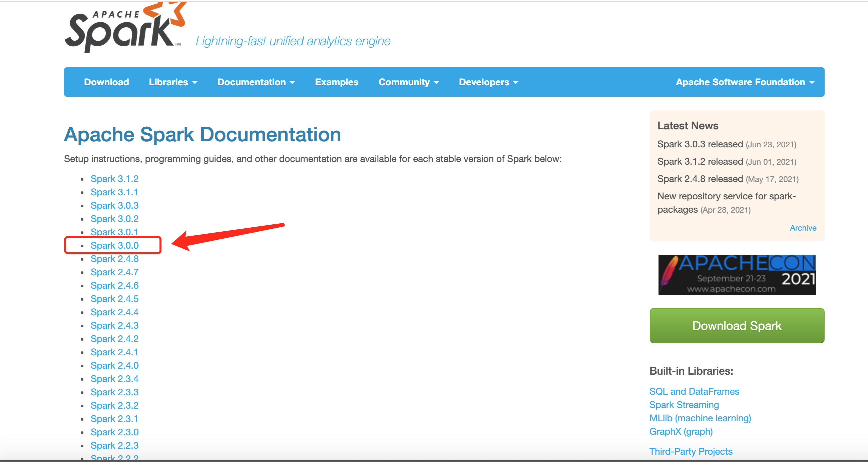Expand the Libraries dropdown menu
The image size is (868, 462).
(173, 82)
